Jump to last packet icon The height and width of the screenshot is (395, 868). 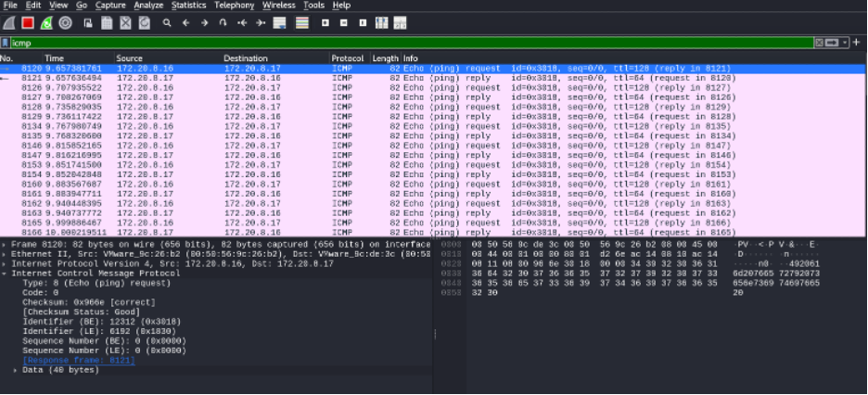click(261, 23)
